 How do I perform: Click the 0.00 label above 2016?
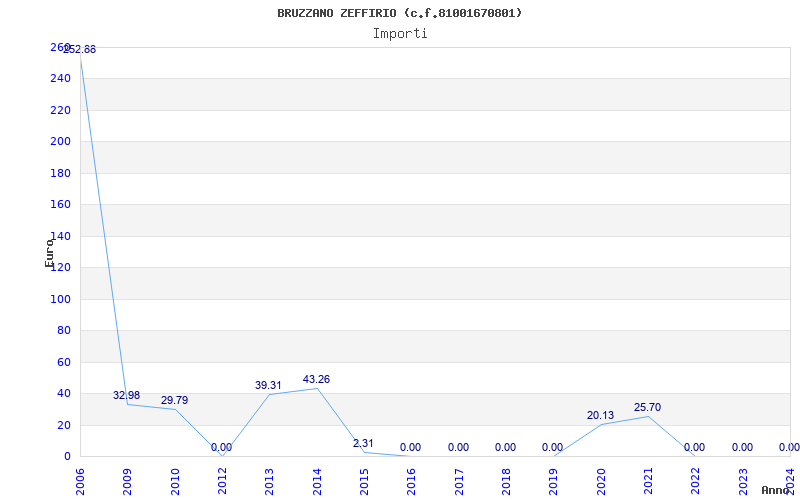tap(410, 447)
